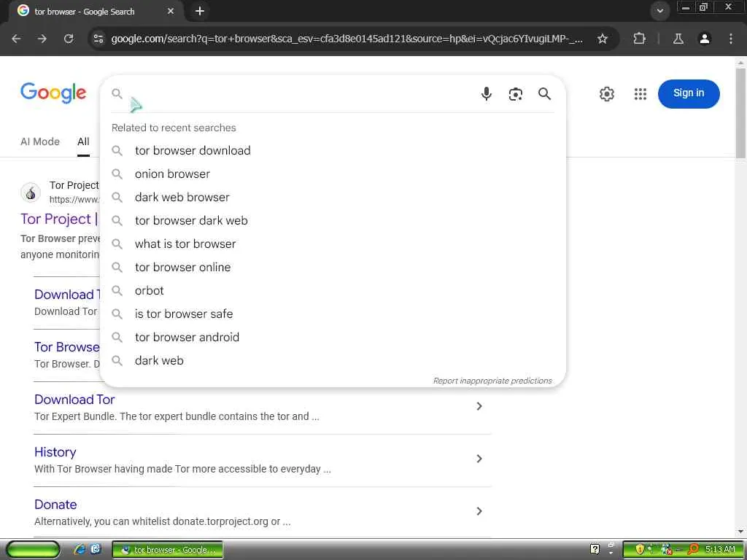This screenshot has height=560, width=747.
Task: Go to Google homepage via logo
Action: pyautogui.click(x=53, y=93)
